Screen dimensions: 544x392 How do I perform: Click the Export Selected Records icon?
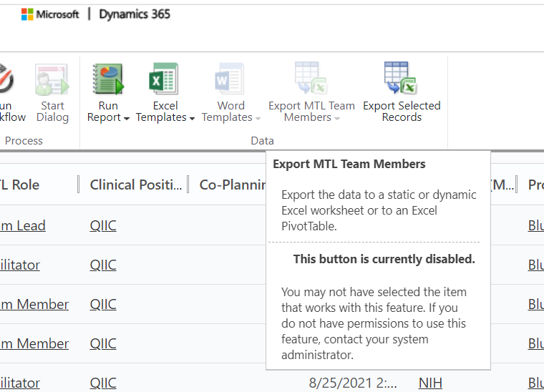pyautogui.click(x=401, y=78)
